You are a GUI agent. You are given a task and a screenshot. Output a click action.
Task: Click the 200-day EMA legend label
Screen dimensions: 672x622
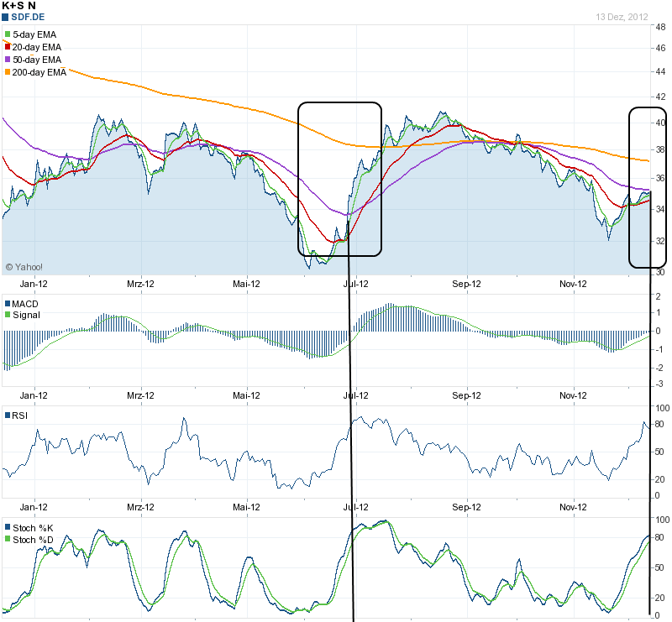pos(39,72)
